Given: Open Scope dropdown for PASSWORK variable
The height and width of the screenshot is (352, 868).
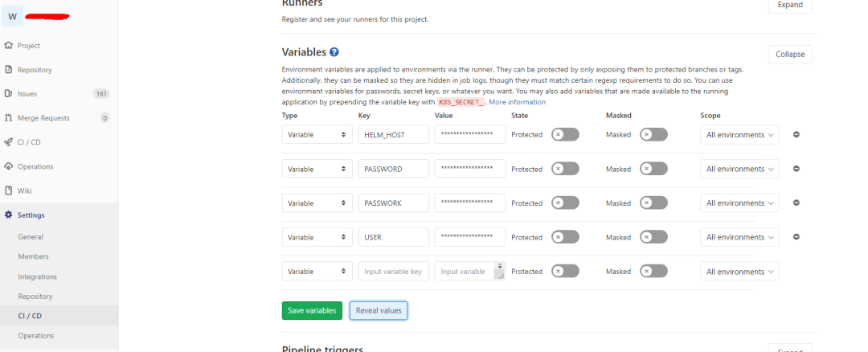Looking at the screenshot, I should pyautogui.click(x=739, y=203).
